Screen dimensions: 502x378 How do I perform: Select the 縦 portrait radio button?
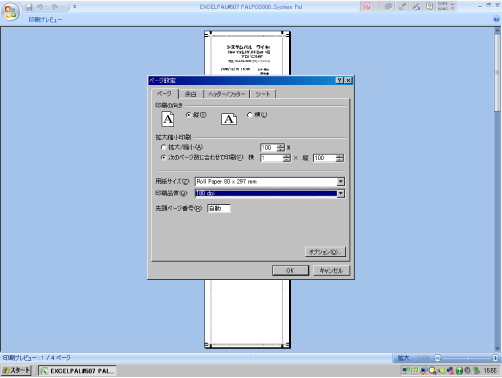click(188, 115)
